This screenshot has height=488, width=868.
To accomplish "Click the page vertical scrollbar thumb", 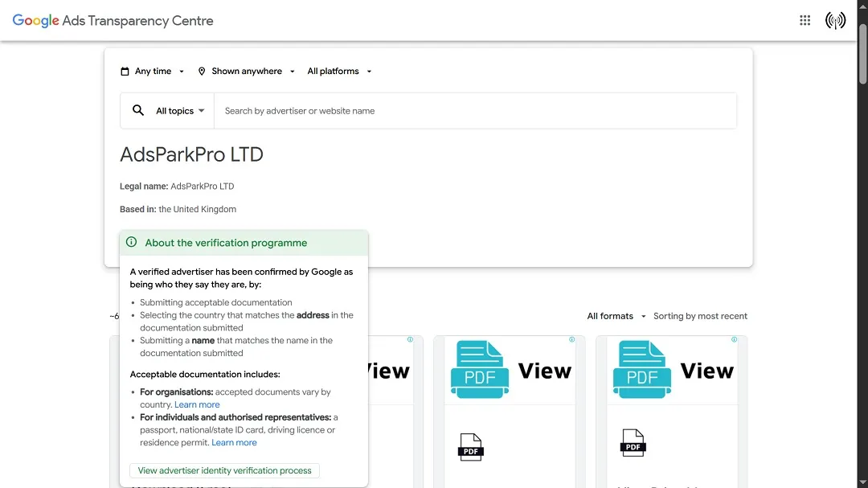I will click(862, 54).
